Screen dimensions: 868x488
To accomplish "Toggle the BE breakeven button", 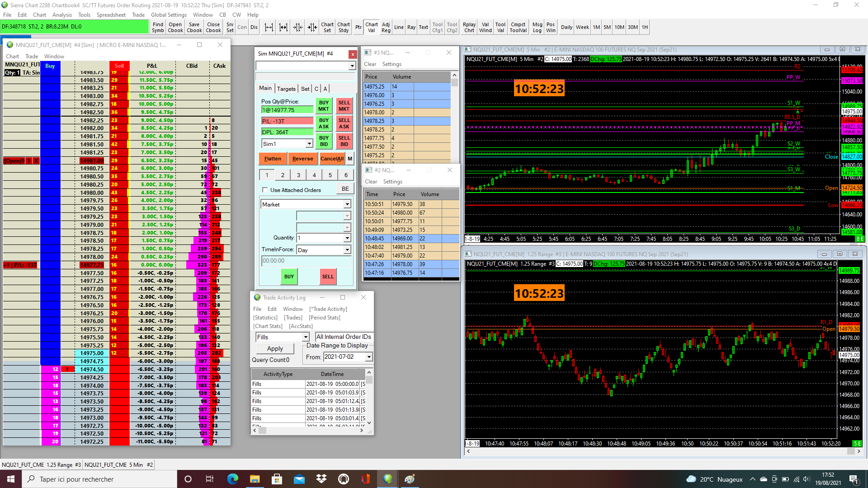I will point(345,189).
